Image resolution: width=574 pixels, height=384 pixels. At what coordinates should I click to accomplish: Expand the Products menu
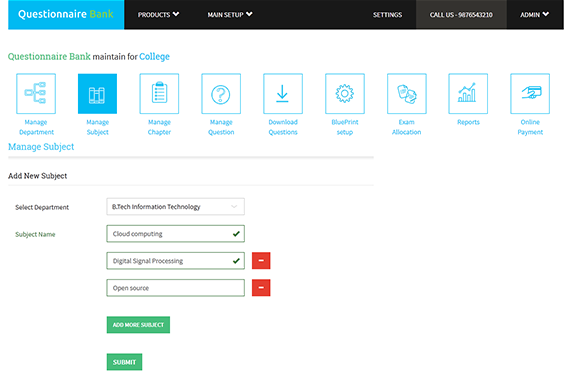pos(158,15)
